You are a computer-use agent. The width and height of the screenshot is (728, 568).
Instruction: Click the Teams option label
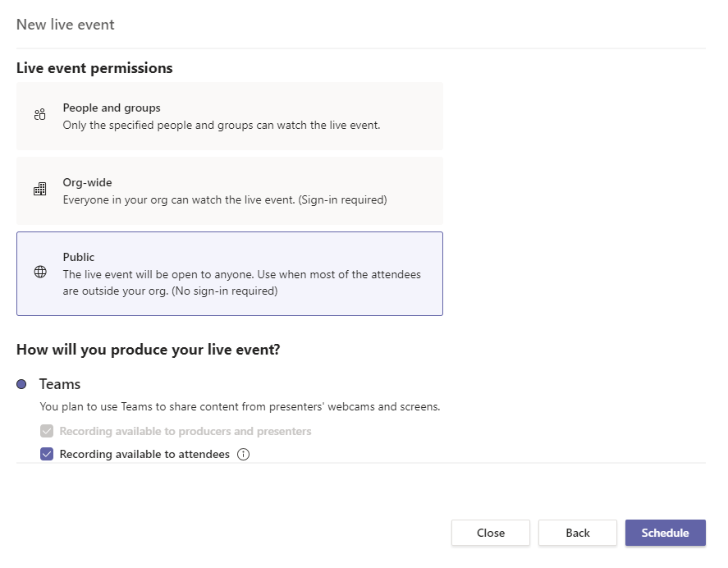click(x=60, y=384)
